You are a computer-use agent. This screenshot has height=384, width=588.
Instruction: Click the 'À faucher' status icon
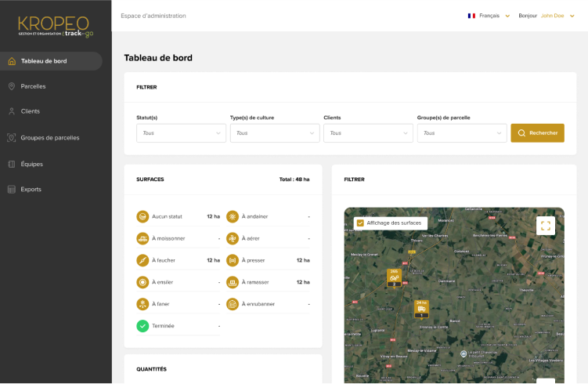[142, 260]
